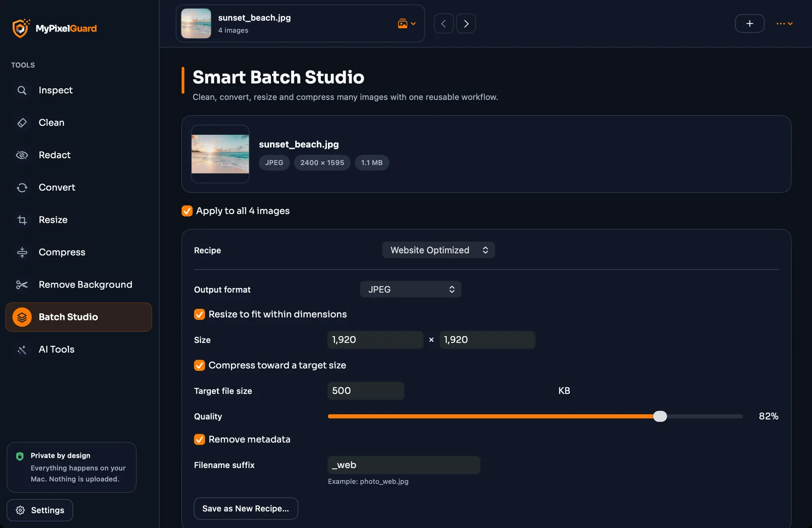
Task: Click the large sunset_beach preview thumbnail
Action: 220,154
